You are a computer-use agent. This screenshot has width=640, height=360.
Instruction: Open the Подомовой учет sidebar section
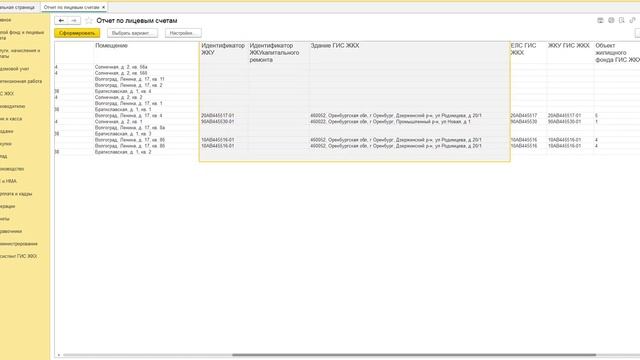point(15,69)
